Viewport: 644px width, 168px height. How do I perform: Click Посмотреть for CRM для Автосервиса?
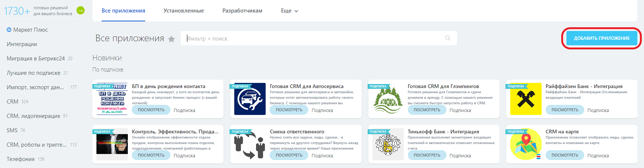pyautogui.click(x=289, y=110)
